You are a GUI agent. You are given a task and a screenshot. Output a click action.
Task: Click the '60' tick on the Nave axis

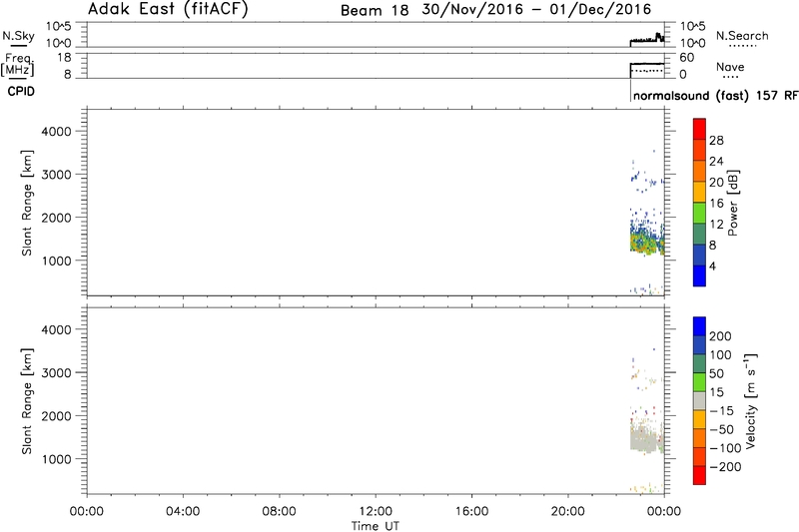(x=687, y=58)
